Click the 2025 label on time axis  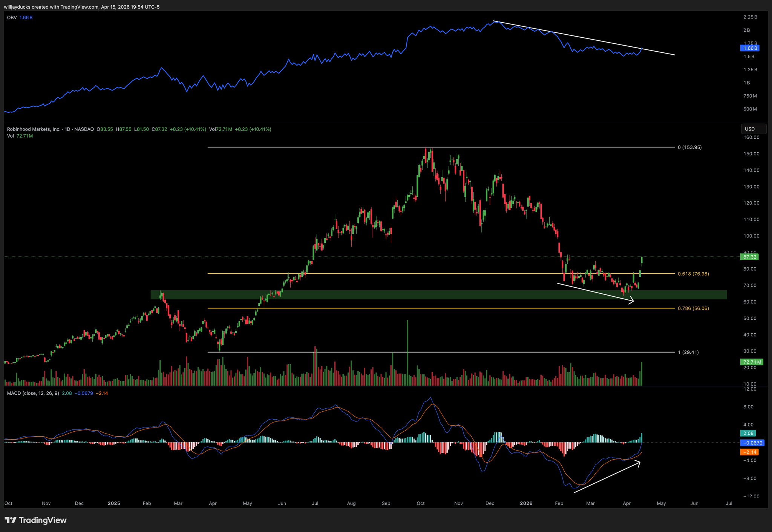pos(113,503)
